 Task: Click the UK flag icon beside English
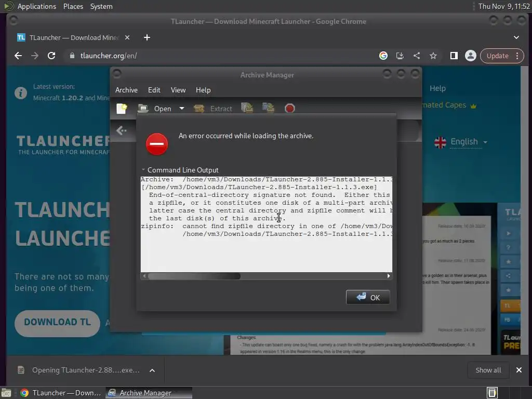tap(441, 142)
